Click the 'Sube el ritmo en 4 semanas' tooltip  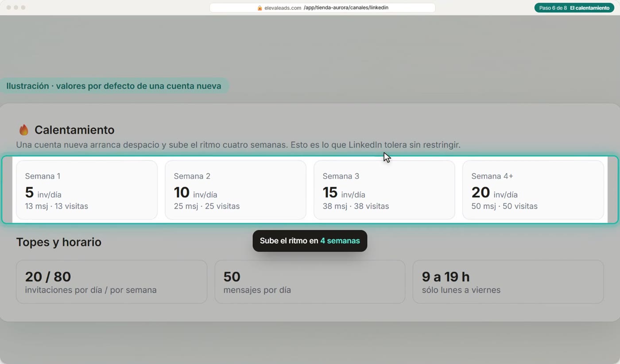click(310, 241)
